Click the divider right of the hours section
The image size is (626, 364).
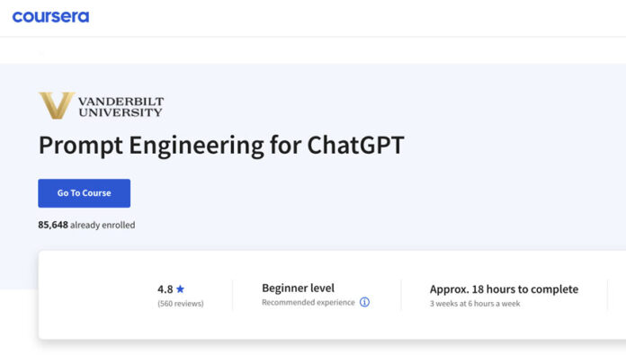pyautogui.click(x=609, y=295)
